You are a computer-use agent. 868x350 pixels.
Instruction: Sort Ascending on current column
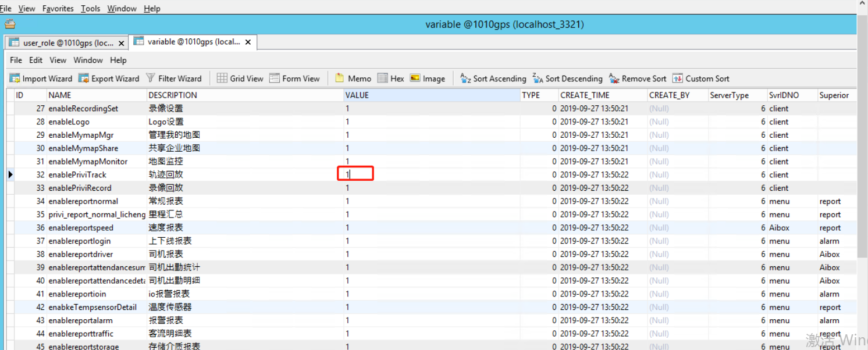point(493,78)
